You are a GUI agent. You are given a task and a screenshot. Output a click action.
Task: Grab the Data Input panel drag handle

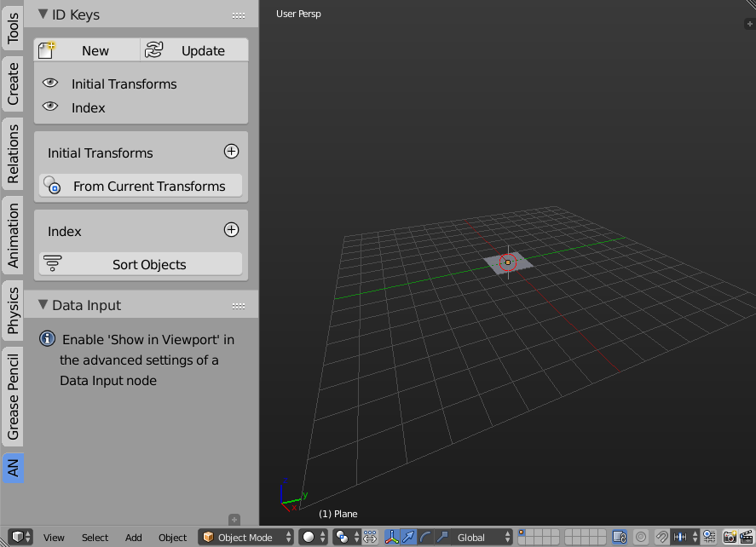(238, 306)
